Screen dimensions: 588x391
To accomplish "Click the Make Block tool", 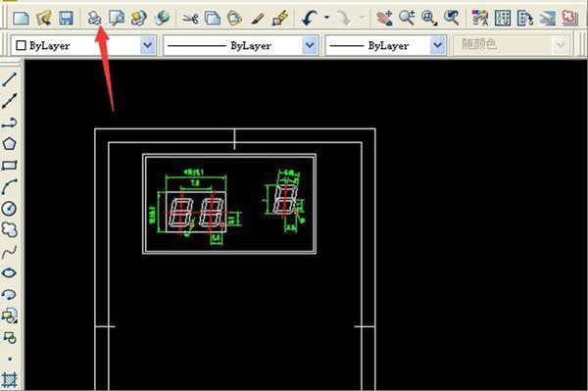I will click(x=10, y=338).
